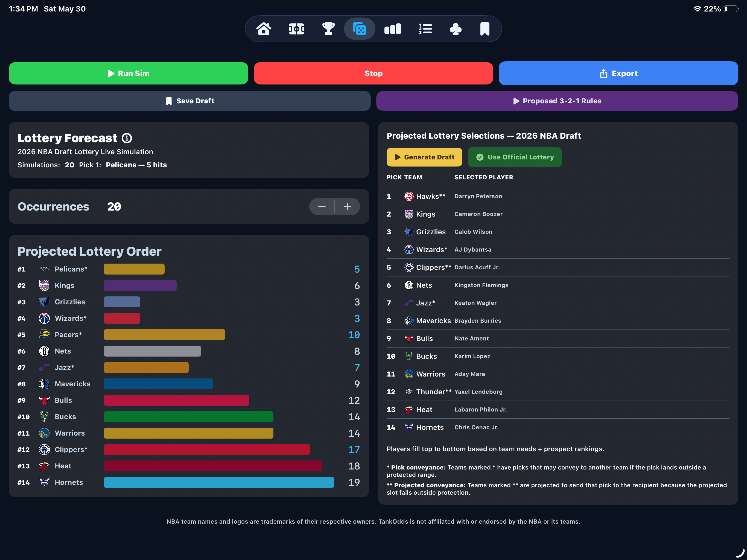The image size is (747, 560).
Task: Select player name Karim Lopez
Action: pyautogui.click(x=472, y=356)
